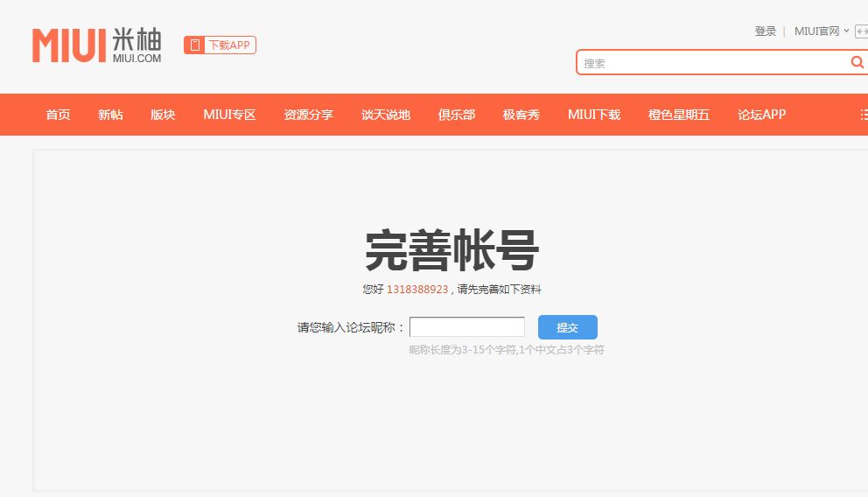Select MIUI专区 in the navigation bar
Image resolution: width=868 pixels, height=497 pixels.
229,115
